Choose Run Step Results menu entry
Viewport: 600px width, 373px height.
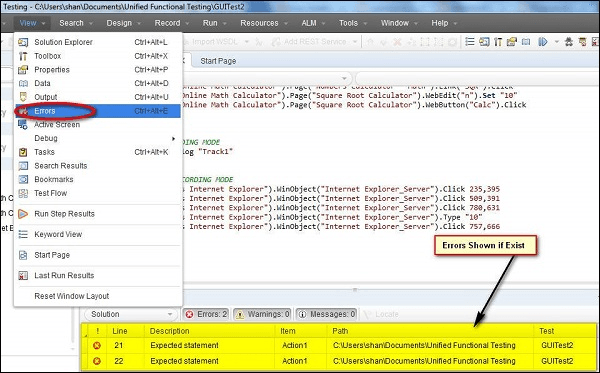point(98,214)
